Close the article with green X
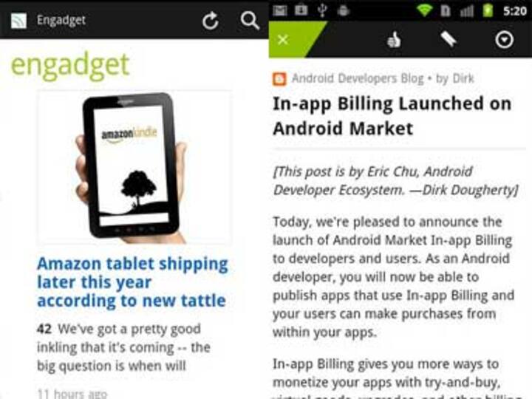The width and height of the screenshot is (532, 399). coord(282,40)
